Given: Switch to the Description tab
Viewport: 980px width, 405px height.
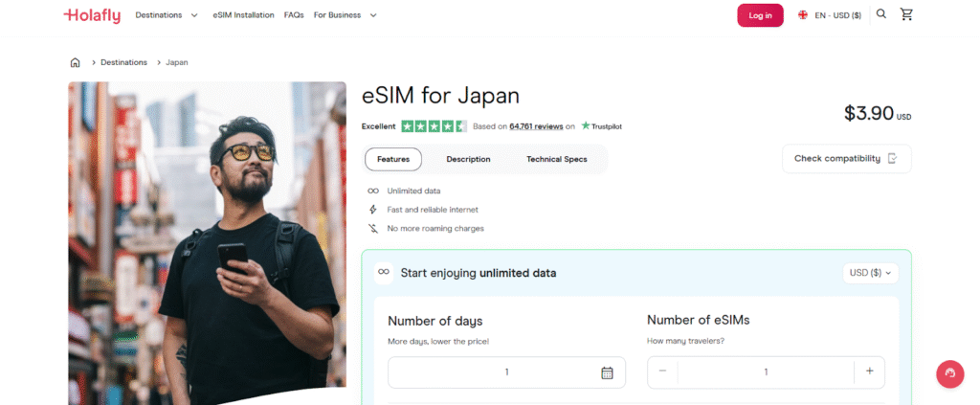Looking at the screenshot, I should 468,159.
